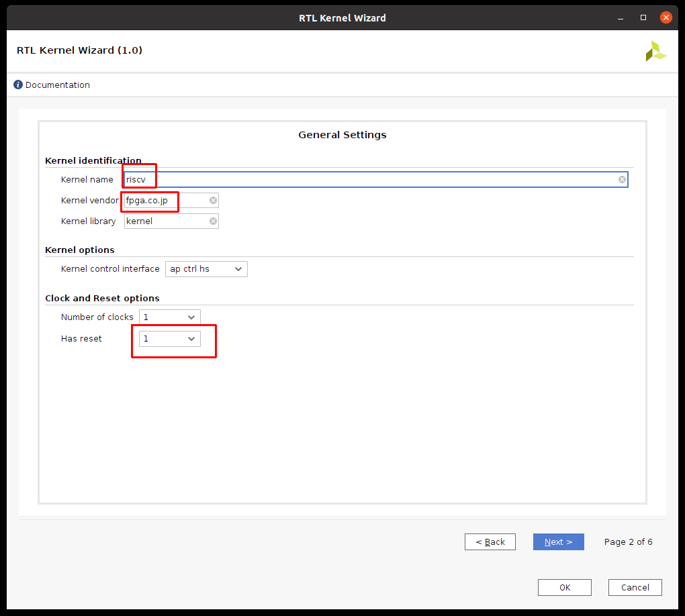Click the Page 2 of 6 indicator

(x=628, y=542)
